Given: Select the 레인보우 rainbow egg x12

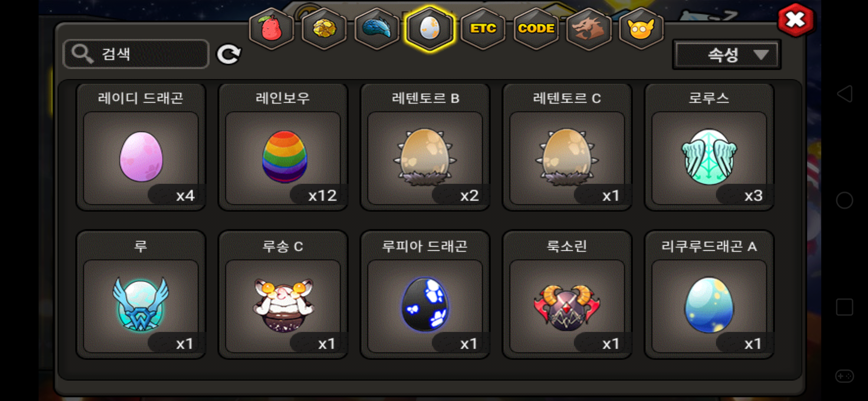Looking at the screenshot, I should (283, 147).
